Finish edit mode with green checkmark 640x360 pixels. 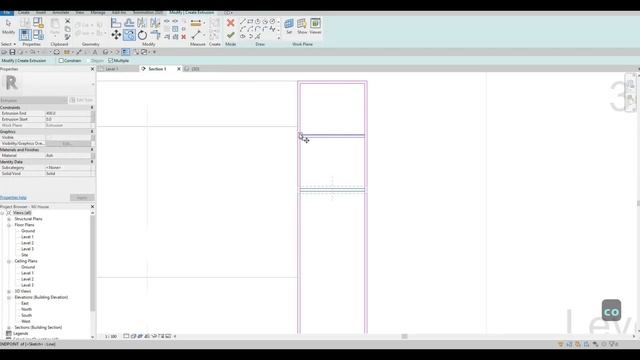pyautogui.click(x=231, y=36)
